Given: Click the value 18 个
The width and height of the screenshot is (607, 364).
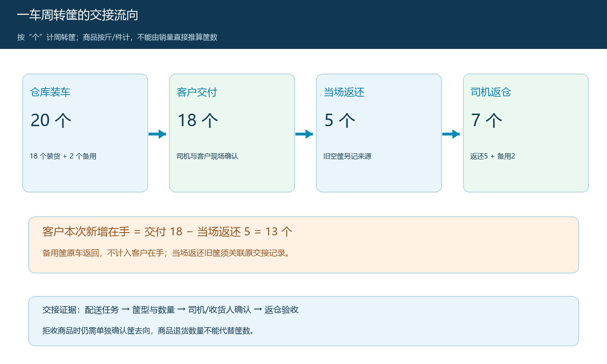Looking at the screenshot, I should 198,120.
